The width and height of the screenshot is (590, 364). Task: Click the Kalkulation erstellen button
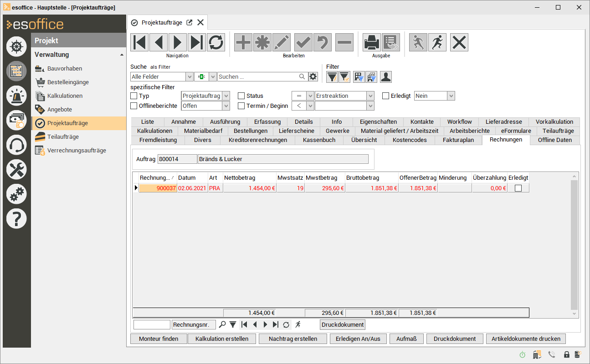pyautogui.click(x=222, y=339)
